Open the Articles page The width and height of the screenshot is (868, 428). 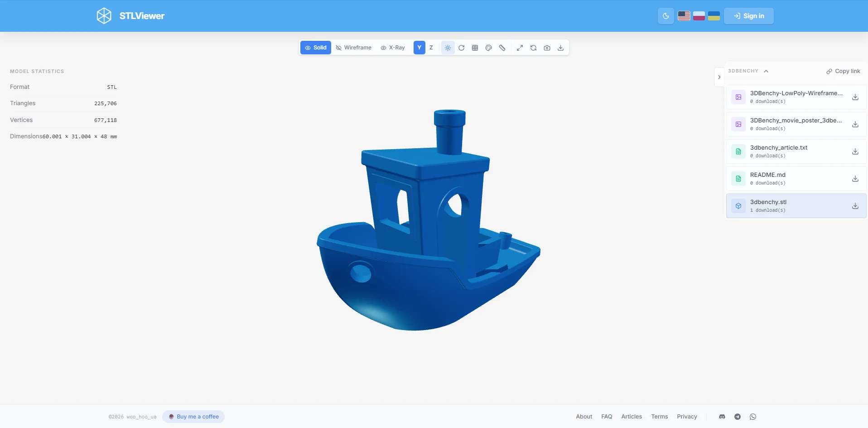tap(632, 417)
